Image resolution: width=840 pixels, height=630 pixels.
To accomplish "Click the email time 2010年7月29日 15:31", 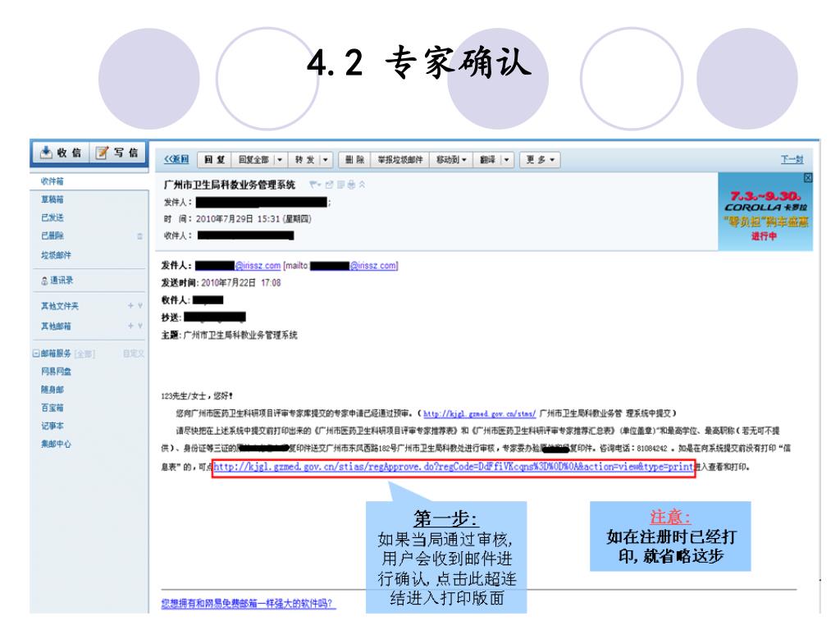I will click(x=253, y=218).
